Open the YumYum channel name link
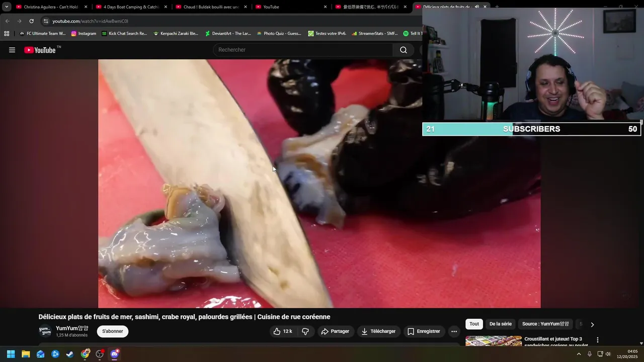 (x=72, y=328)
